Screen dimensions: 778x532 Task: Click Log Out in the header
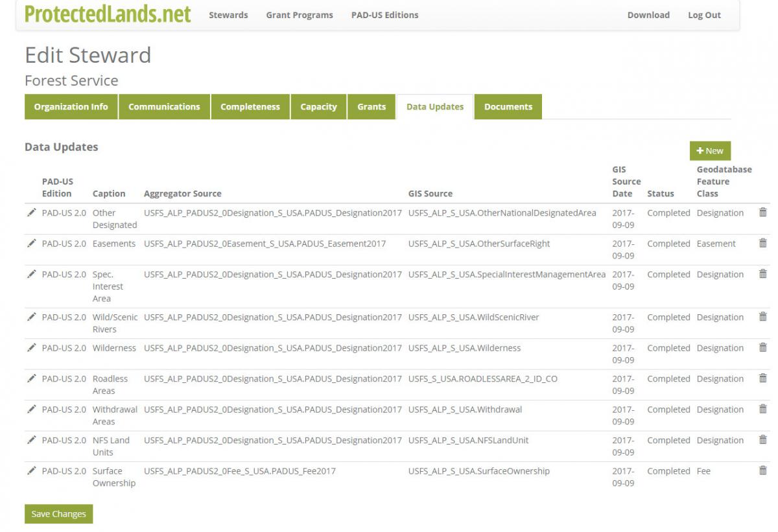[704, 15]
